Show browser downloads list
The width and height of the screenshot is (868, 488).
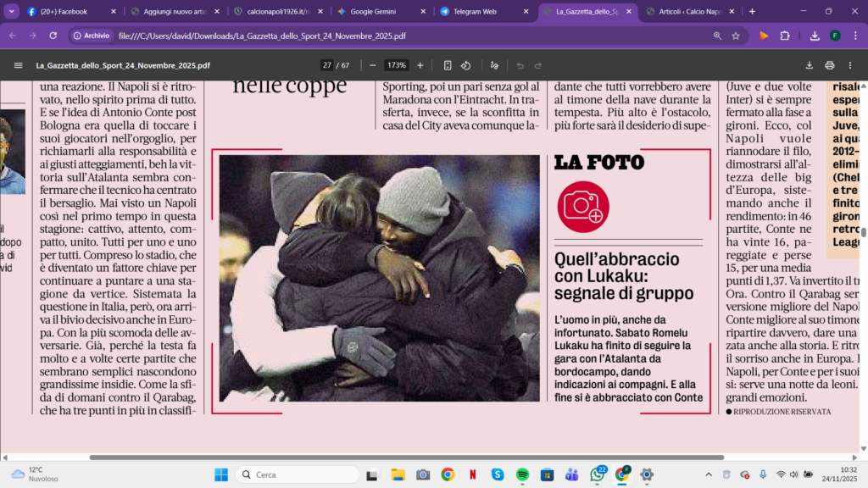click(815, 36)
